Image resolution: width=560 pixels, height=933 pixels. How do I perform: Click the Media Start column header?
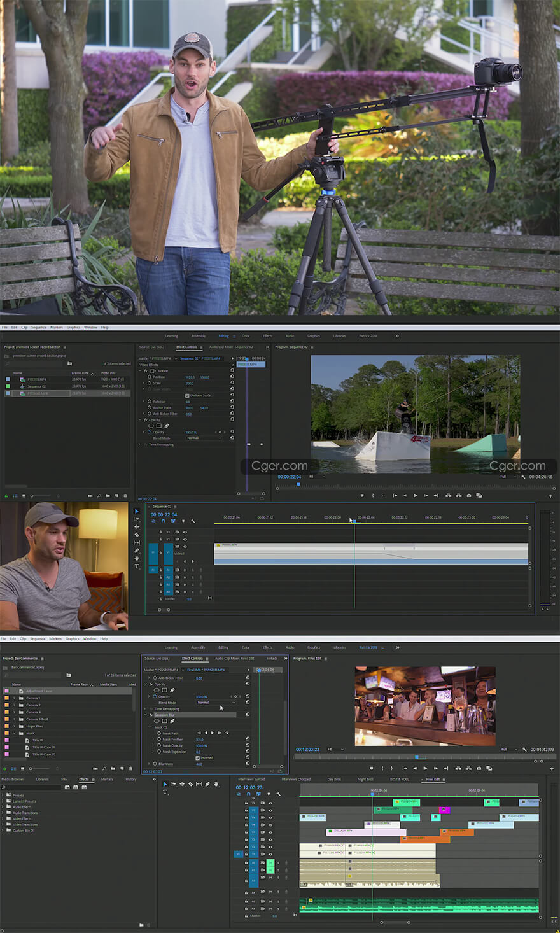pyautogui.click(x=108, y=684)
